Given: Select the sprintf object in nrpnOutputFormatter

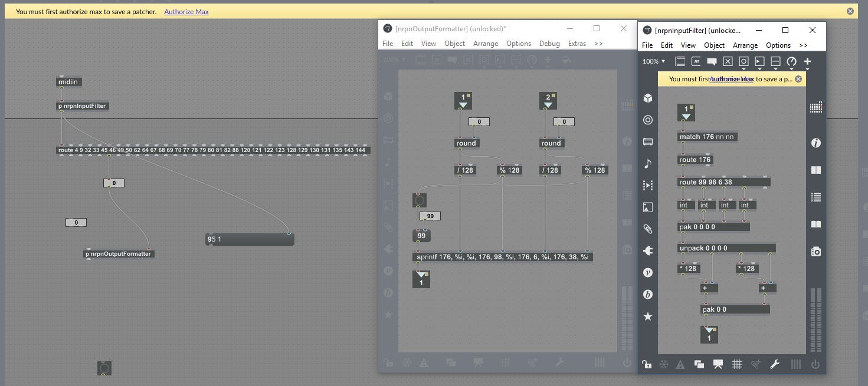Looking at the screenshot, I should point(502,257).
